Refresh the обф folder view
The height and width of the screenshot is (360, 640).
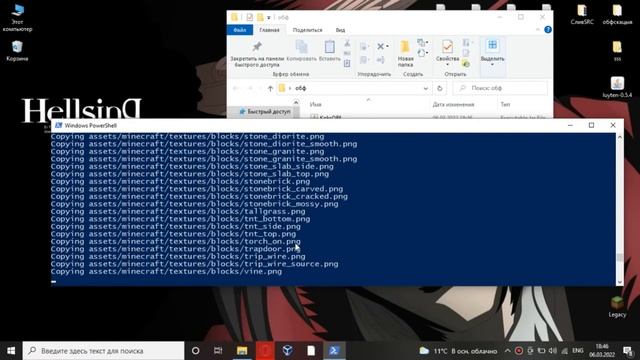[x=440, y=88]
